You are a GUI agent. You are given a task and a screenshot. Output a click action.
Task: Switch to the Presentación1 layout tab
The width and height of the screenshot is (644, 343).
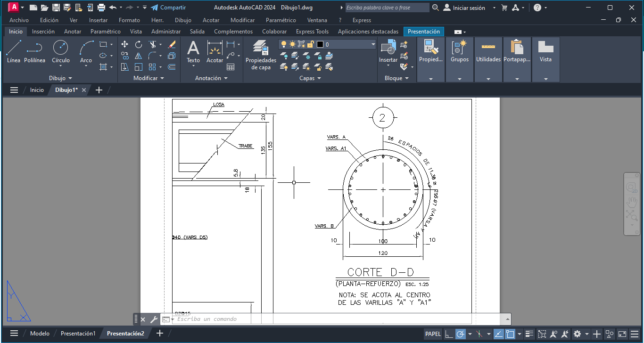[78, 334]
